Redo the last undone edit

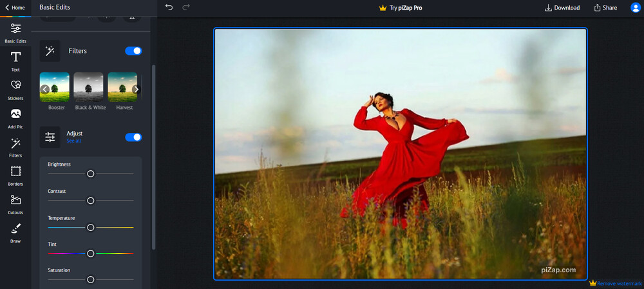point(186,7)
